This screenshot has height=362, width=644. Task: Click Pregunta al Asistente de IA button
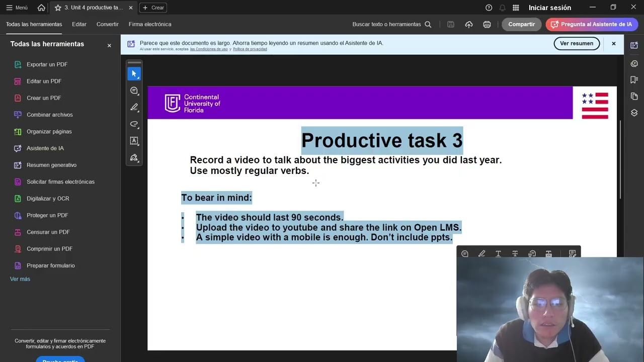pos(592,24)
